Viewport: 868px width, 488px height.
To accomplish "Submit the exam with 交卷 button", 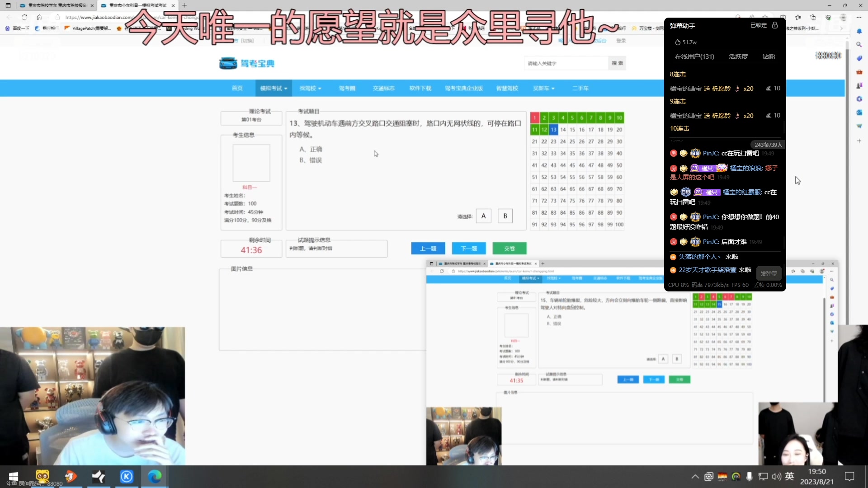I will point(509,248).
